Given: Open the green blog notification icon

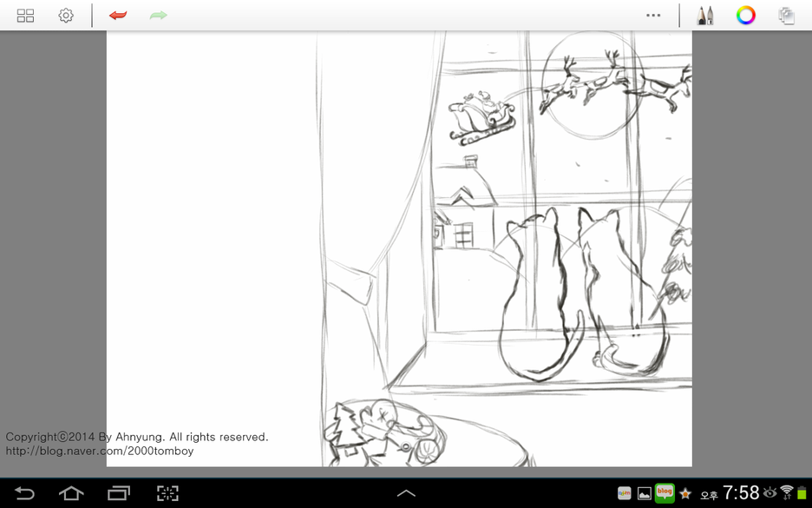Looking at the screenshot, I should pos(665,492).
